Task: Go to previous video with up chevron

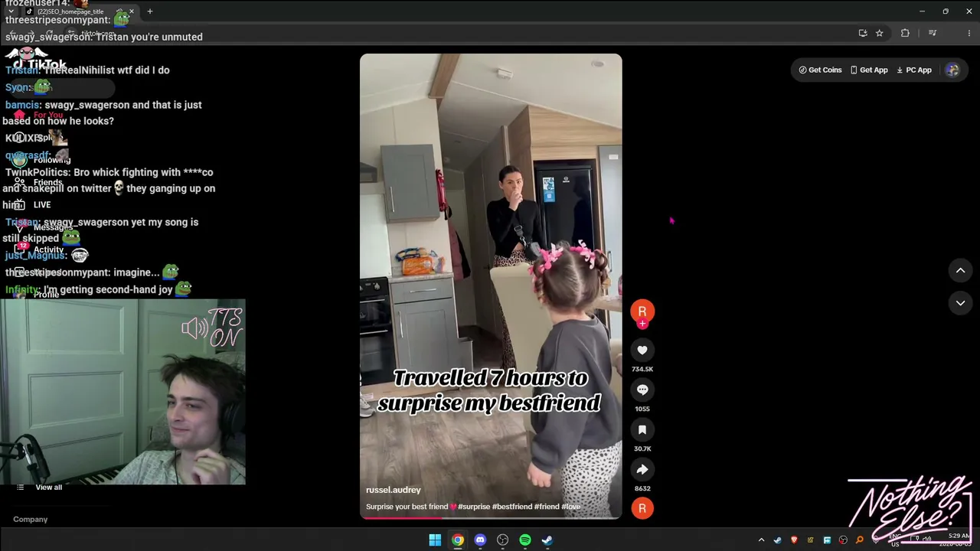Action: click(960, 270)
